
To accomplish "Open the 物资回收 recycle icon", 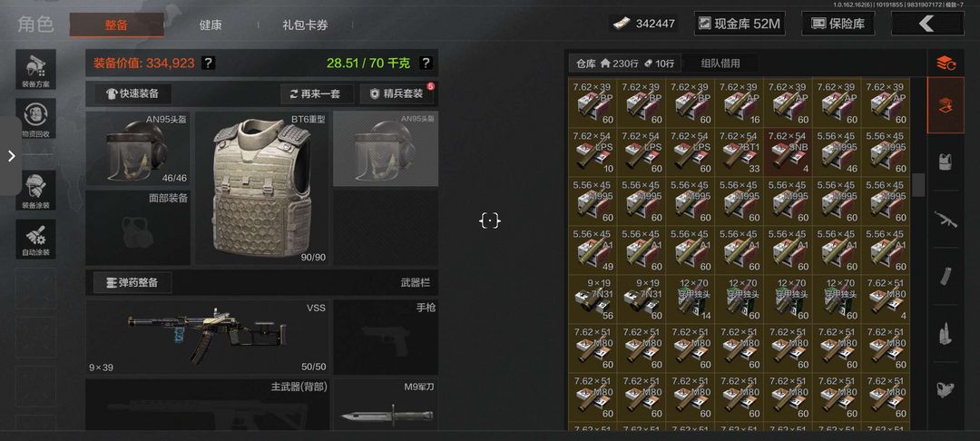I will (35, 119).
